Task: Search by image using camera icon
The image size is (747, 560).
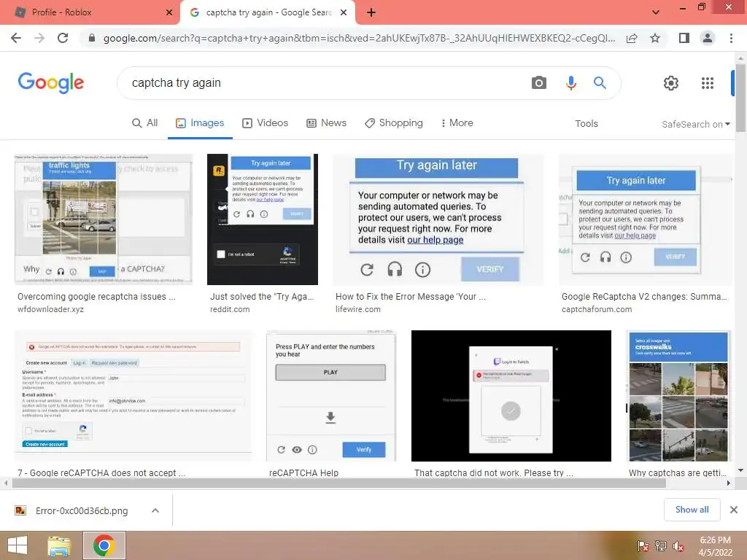Action: tap(539, 83)
